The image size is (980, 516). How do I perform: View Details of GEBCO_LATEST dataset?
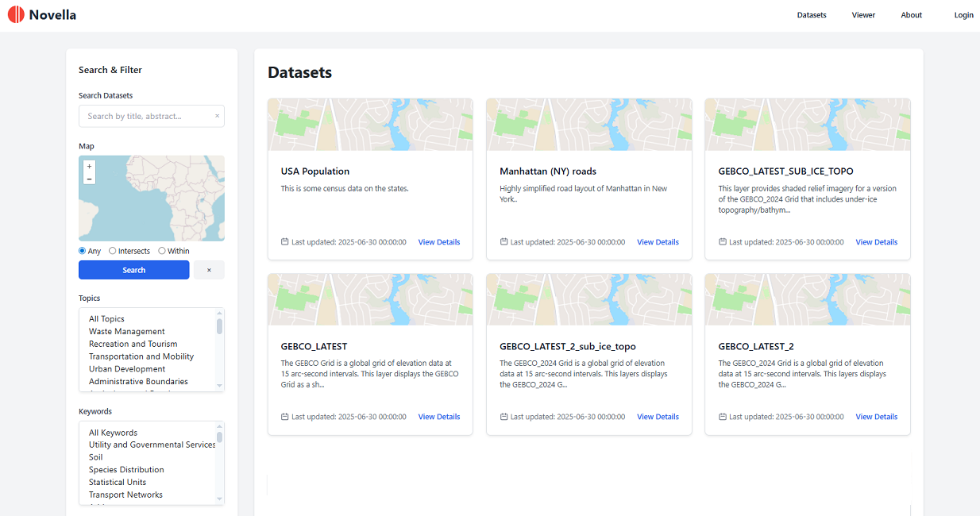coord(439,417)
